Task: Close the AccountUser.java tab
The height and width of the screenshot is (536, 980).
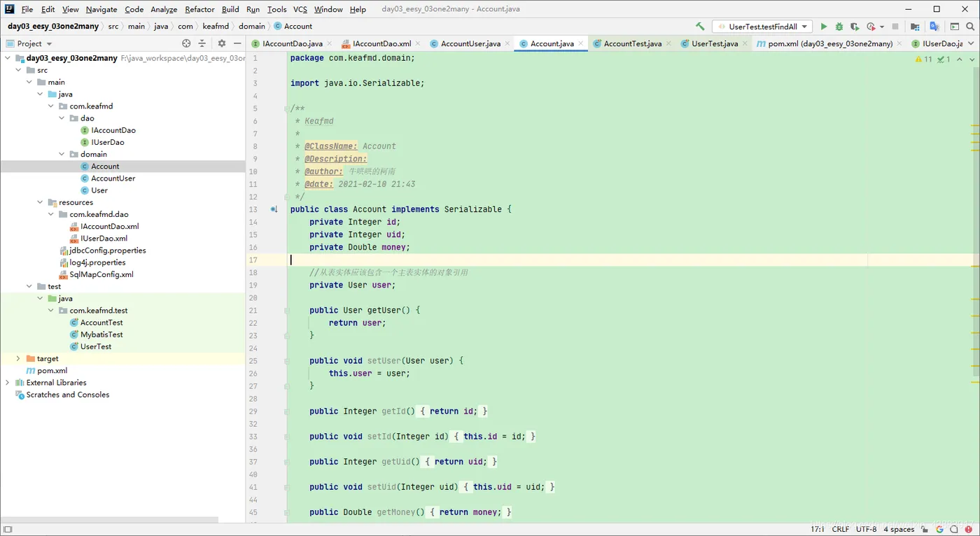Action: coord(506,43)
